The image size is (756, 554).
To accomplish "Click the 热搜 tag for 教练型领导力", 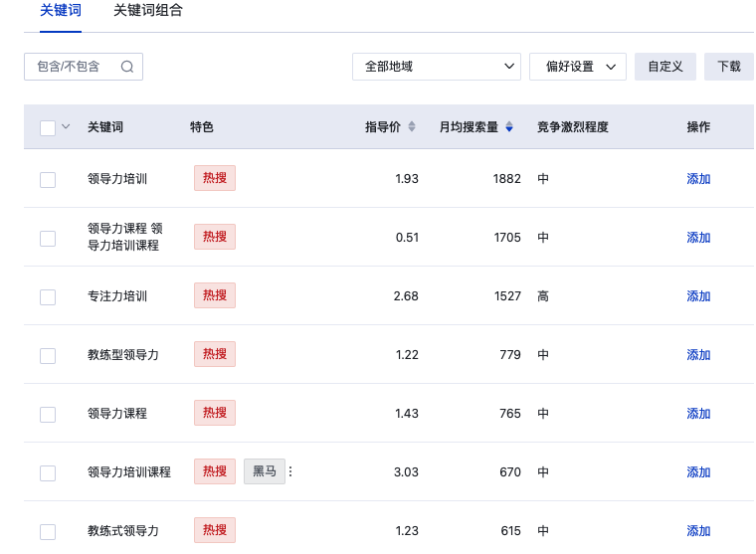I will click(215, 354).
